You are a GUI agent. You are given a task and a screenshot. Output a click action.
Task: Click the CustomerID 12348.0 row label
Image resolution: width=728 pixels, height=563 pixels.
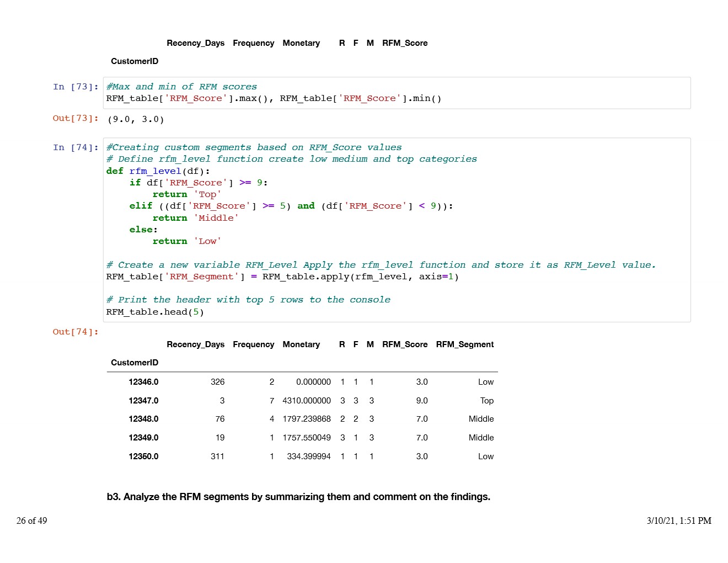(x=143, y=419)
